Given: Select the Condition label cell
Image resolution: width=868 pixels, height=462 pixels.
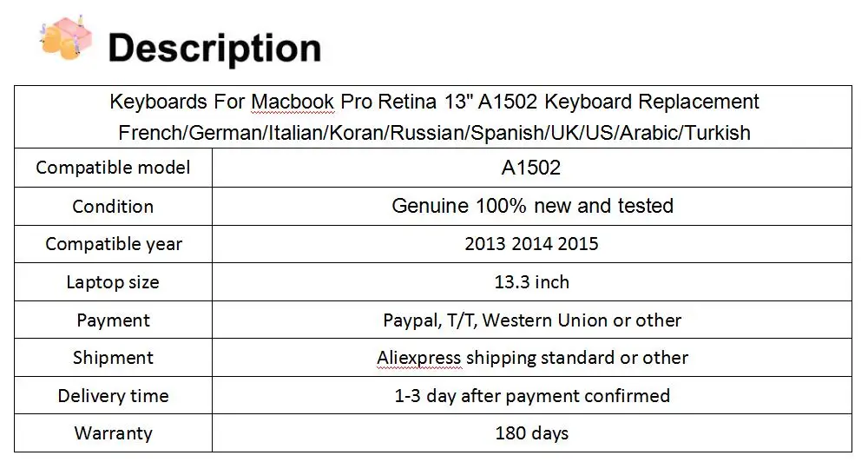Looking at the screenshot, I should 113,206.
